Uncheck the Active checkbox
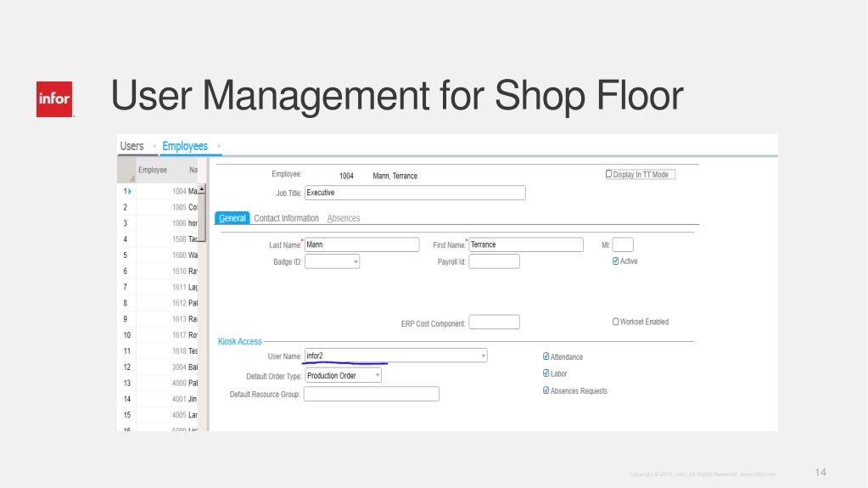 [615, 261]
